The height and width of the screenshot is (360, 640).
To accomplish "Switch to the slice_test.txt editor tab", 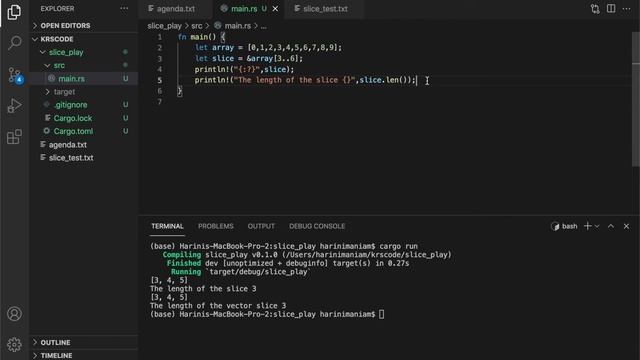I will click(x=324, y=9).
